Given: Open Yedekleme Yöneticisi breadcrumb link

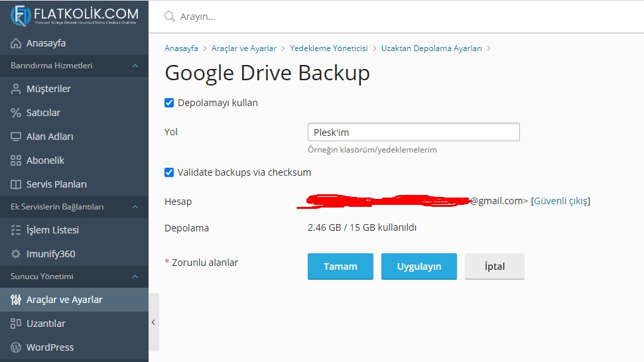Looking at the screenshot, I should tap(329, 48).
